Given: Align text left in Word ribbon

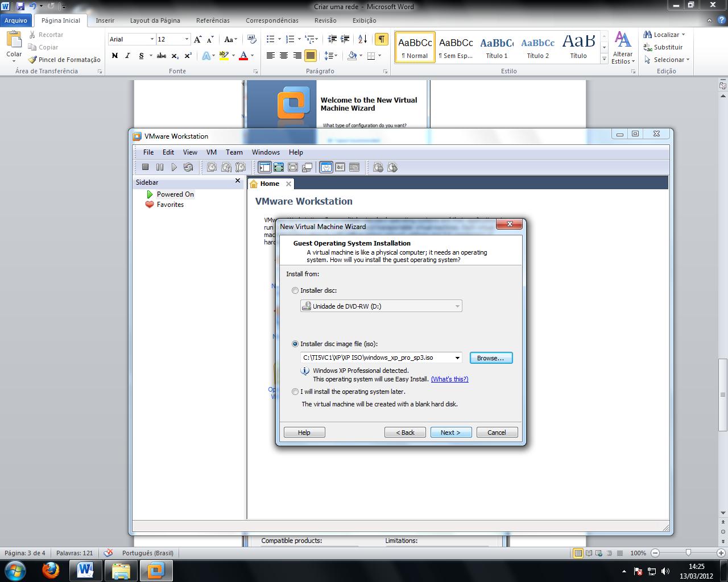Looking at the screenshot, I should [270, 56].
